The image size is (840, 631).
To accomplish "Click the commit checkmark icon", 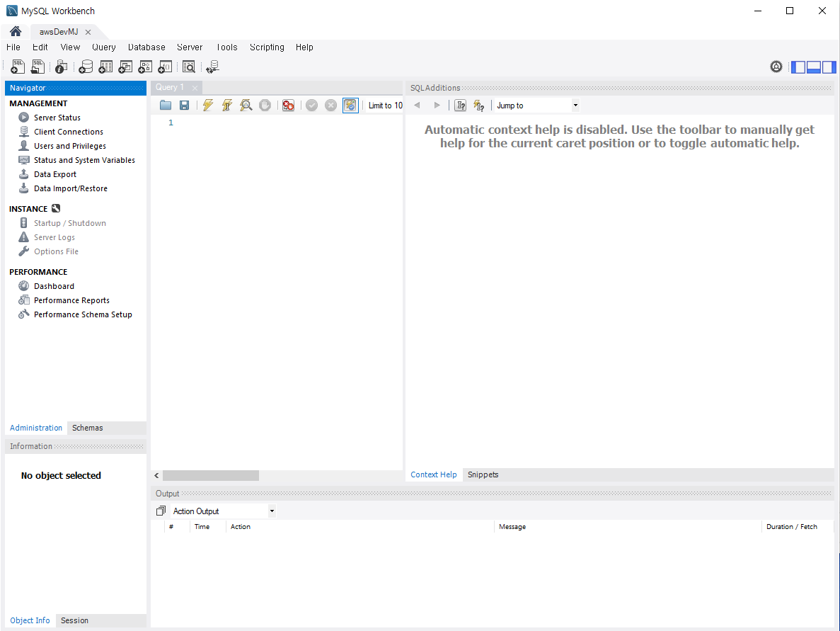I will (312, 105).
